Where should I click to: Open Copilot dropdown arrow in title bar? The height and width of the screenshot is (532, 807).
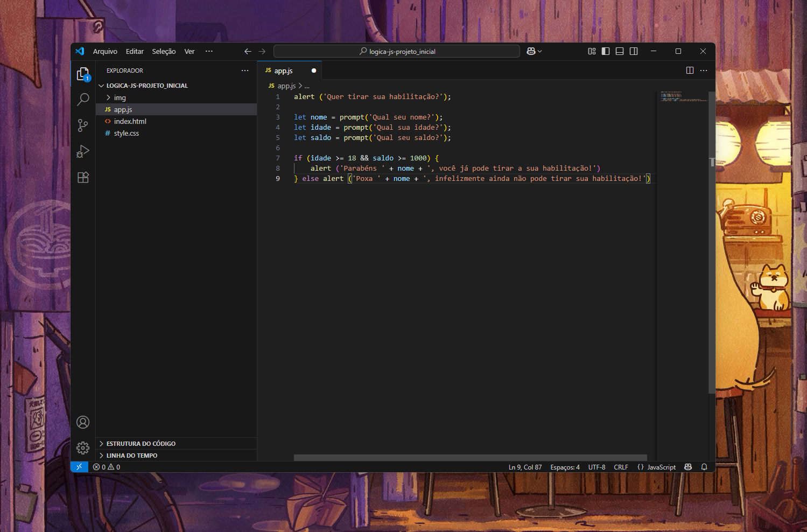540,51
